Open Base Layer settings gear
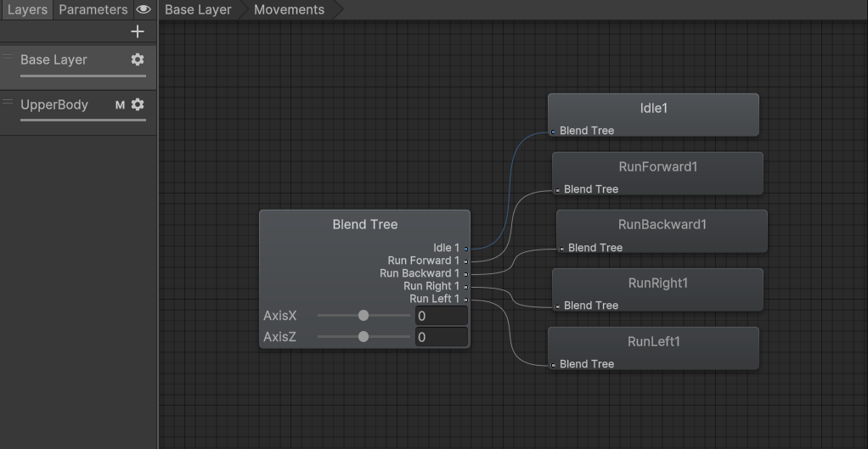The image size is (868, 449). [x=138, y=59]
